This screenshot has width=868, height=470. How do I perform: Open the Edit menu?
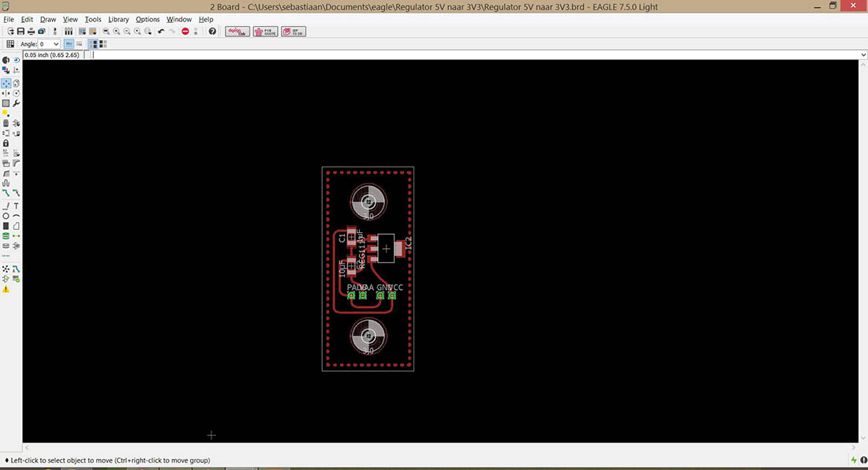point(27,20)
